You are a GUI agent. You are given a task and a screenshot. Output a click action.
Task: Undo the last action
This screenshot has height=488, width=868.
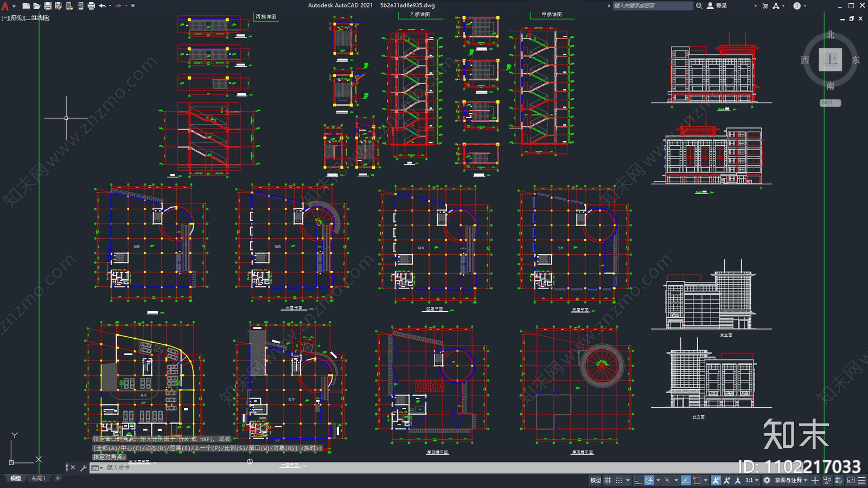[x=102, y=5]
